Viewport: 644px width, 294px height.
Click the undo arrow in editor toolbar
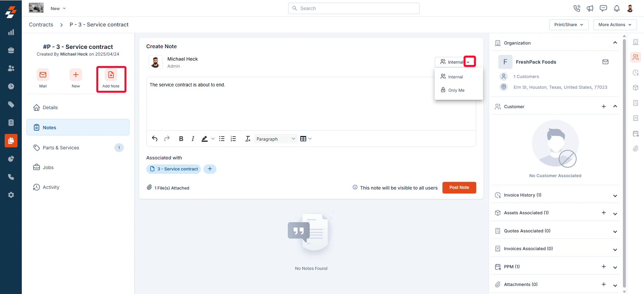155,139
